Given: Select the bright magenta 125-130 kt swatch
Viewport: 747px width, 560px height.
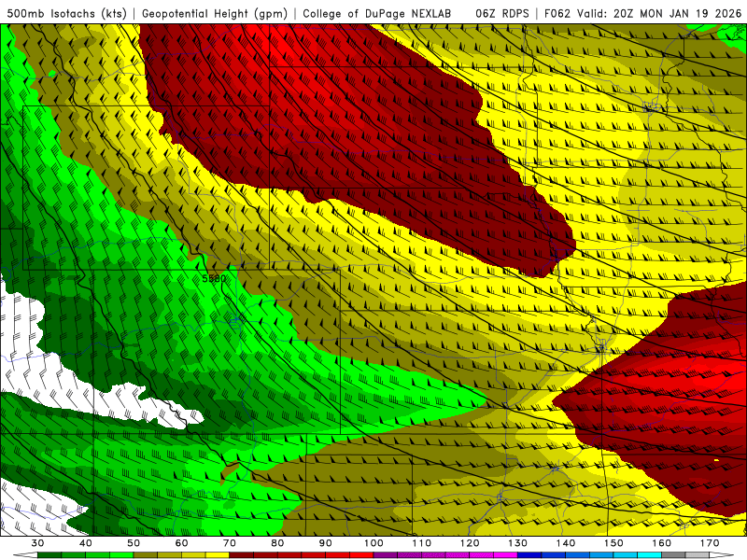Looking at the screenshot, I should 506,555.
